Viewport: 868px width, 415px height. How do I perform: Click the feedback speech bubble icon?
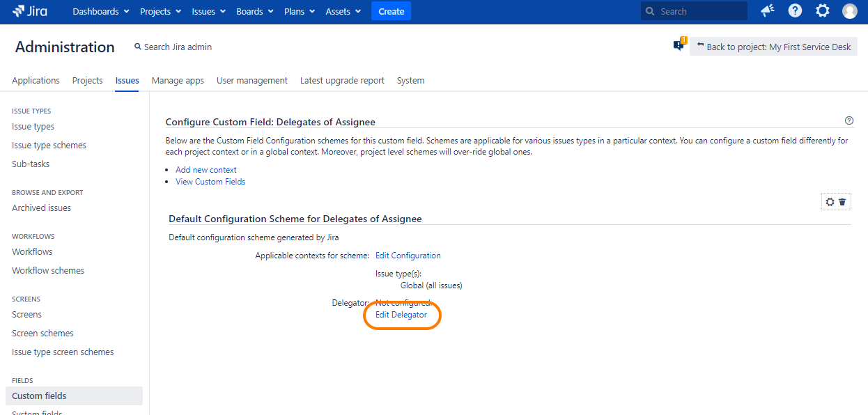pyautogui.click(x=679, y=46)
